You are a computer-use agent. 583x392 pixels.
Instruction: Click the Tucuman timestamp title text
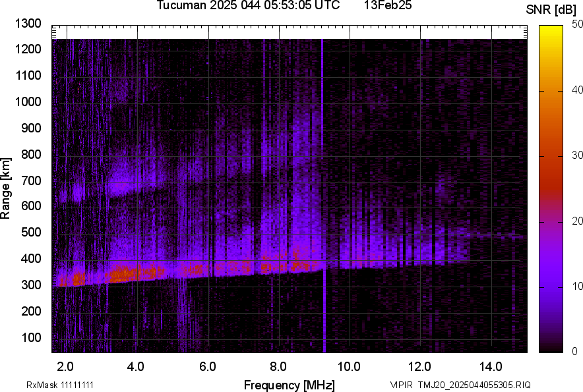(248, 6)
